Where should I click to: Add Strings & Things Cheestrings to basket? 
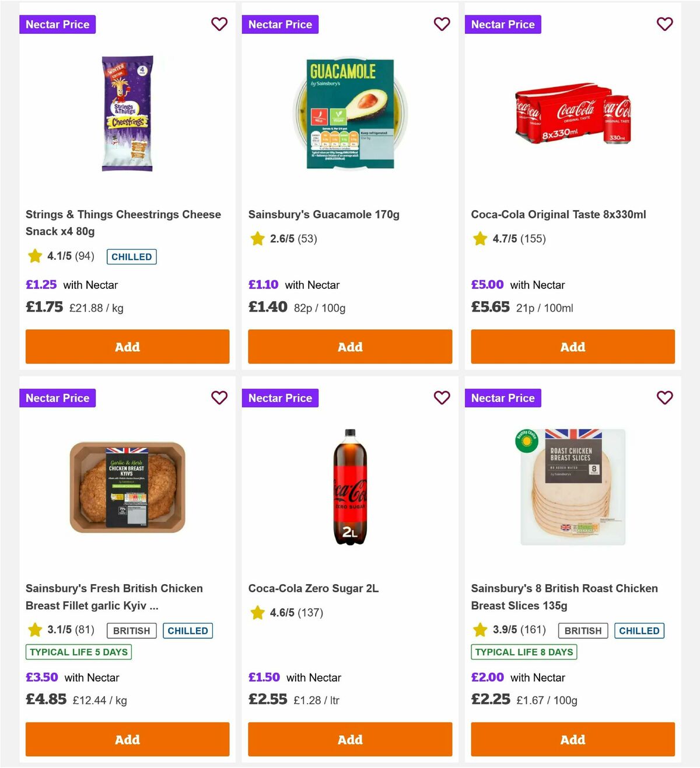(127, 347)
